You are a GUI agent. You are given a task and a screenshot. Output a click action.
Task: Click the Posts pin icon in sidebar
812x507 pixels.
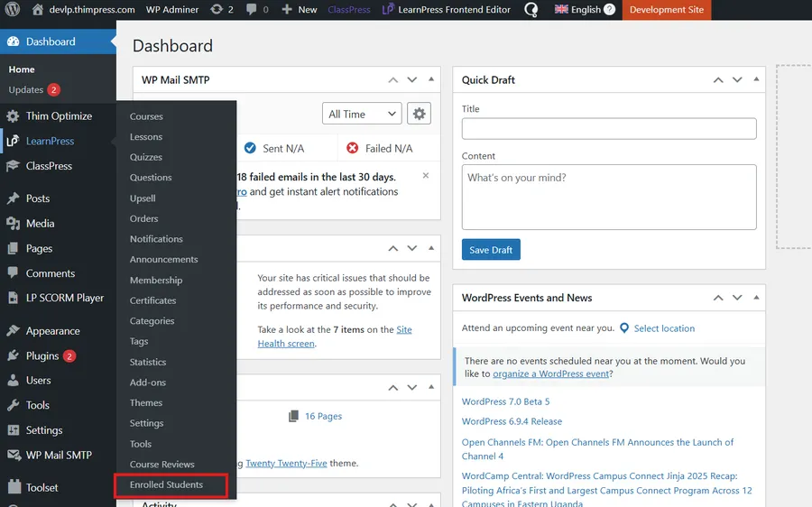pyautogui.click(x=13, y=198)
